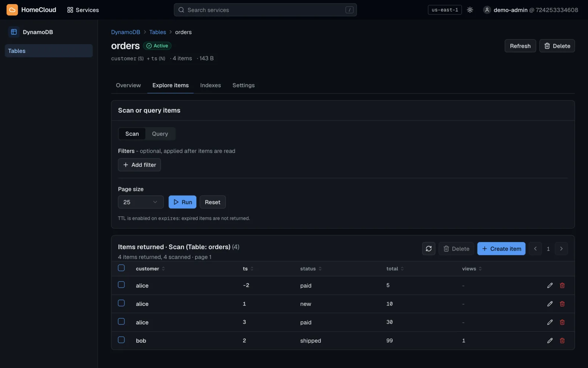Screen dimensions: 588x368
Task: Go to next results page
Action: (x=561, y=249)
